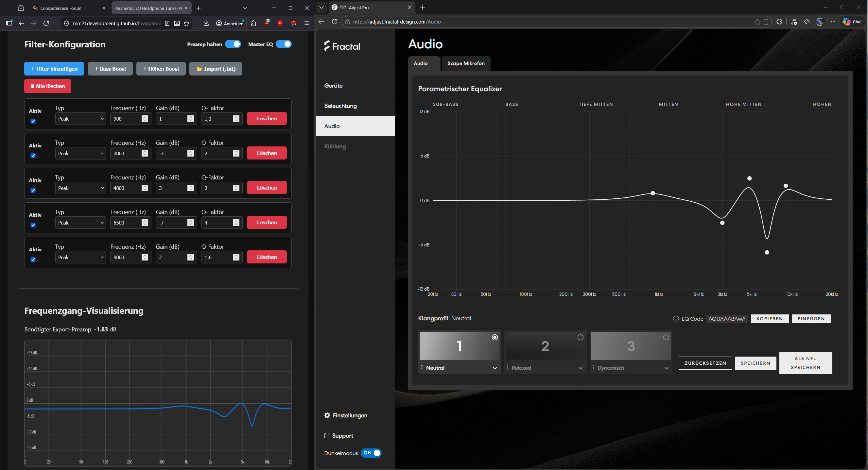The width and height of the screenshot is (868, 470).
Task: Bookmark page with Firefox star icon
Action: coord(187,23)
